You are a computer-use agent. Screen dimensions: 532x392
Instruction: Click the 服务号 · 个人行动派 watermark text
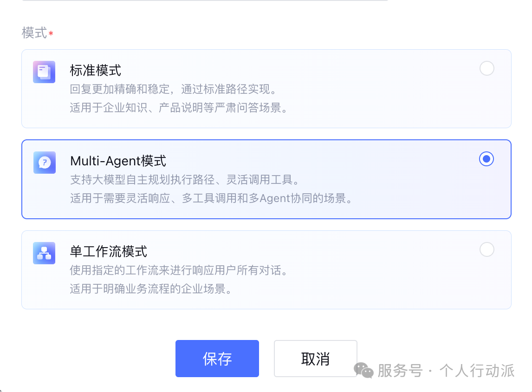(x=446, y=371)
